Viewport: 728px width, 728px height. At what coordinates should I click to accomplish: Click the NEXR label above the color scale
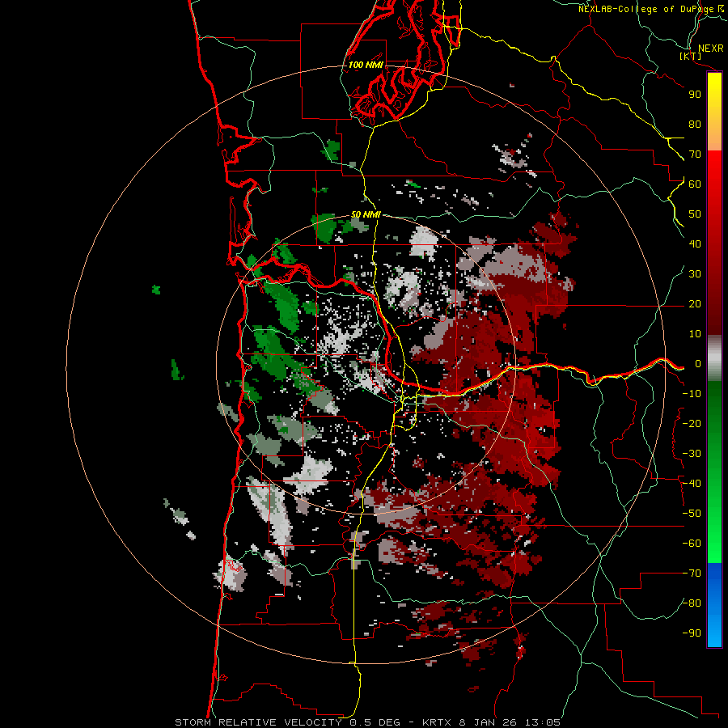pos(711,49)
